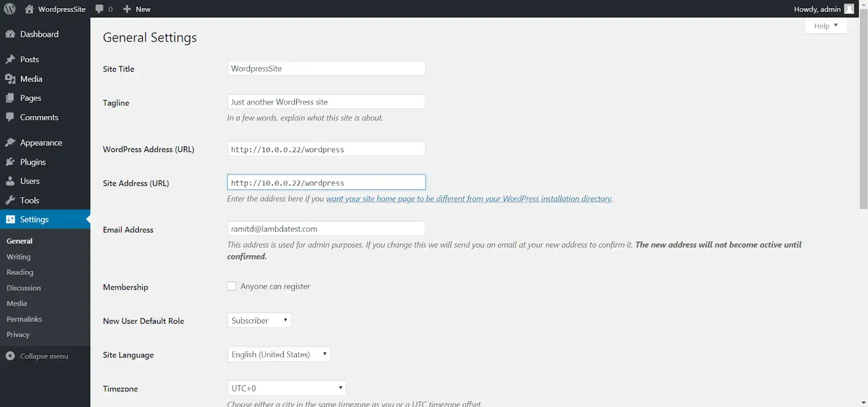Open Dashboard via its gauge icon
The image size is (868, 407).
coord(10,34)
